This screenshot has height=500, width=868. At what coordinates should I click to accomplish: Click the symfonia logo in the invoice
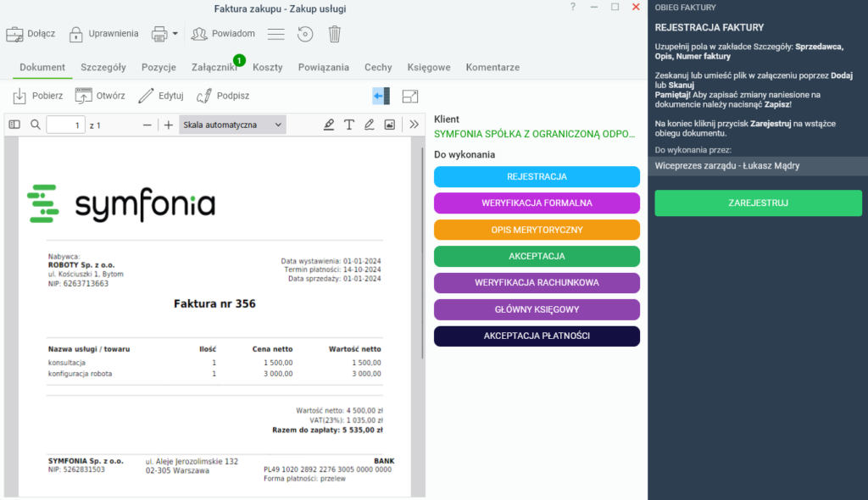(x=121, y=204)
